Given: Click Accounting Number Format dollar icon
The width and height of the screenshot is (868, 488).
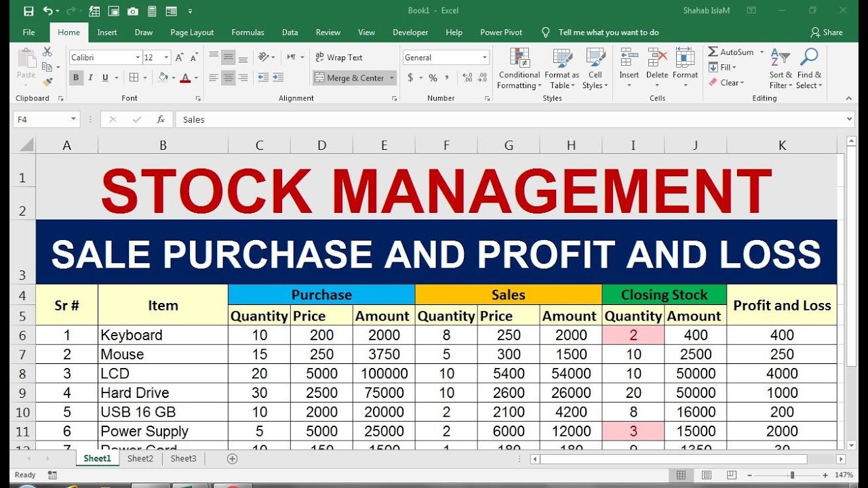Looking at the screenshot, I should [410, 78].
